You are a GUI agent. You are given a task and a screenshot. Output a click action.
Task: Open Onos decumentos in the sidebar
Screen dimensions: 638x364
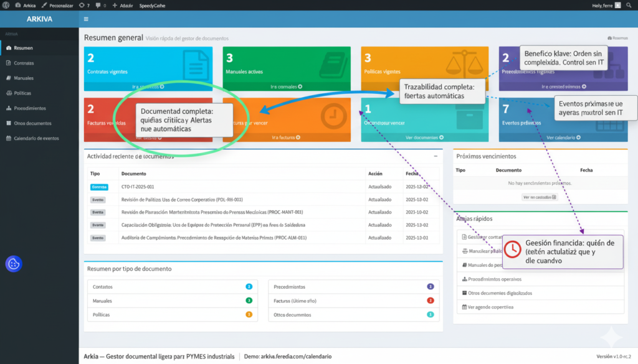coord(39,123)
